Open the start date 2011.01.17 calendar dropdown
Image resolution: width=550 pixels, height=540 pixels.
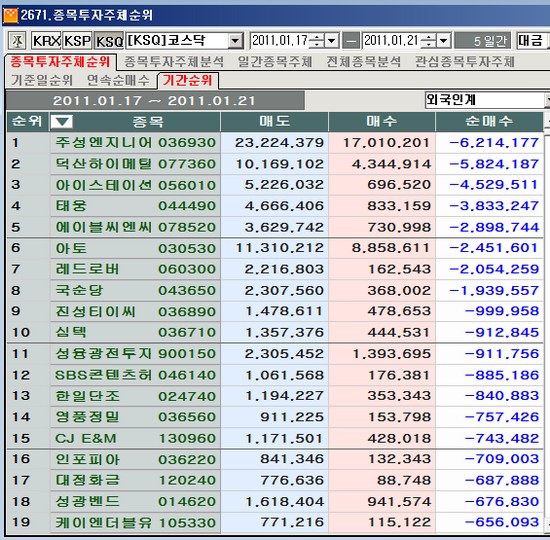(x=331, y=41)
